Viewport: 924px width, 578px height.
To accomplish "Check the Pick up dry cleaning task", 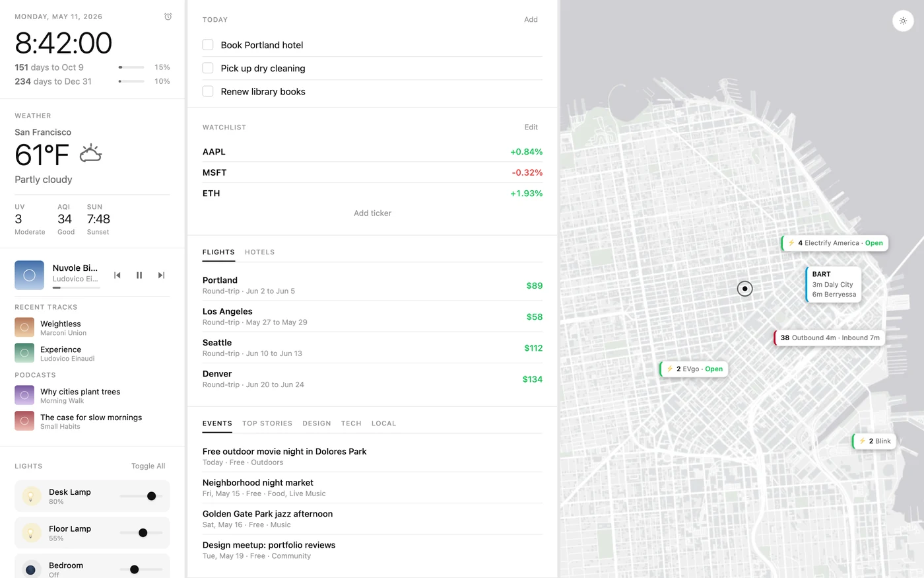I will pos(208,68).
